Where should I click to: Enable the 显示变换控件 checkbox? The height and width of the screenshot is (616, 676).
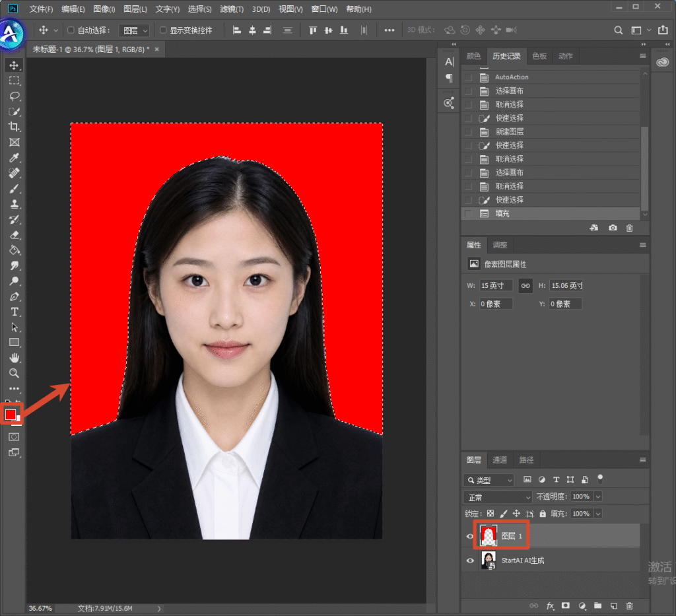click(x=163, y=30)
